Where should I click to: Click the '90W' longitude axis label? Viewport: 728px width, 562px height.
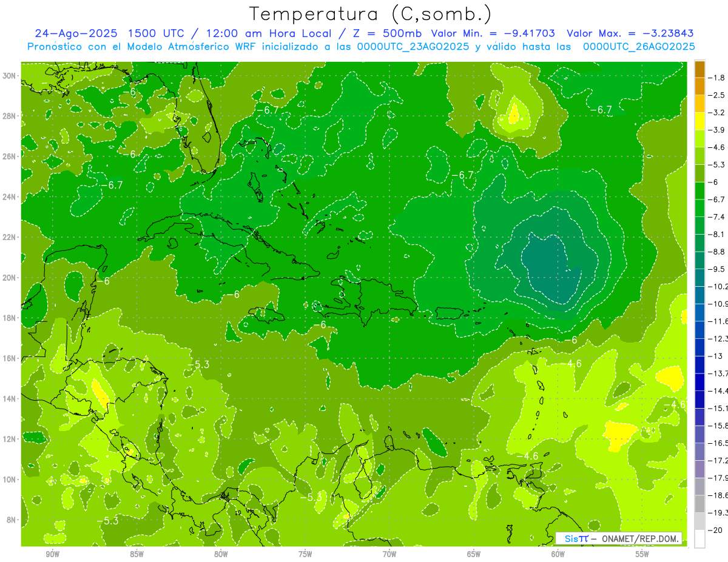[x=53, y=555]
